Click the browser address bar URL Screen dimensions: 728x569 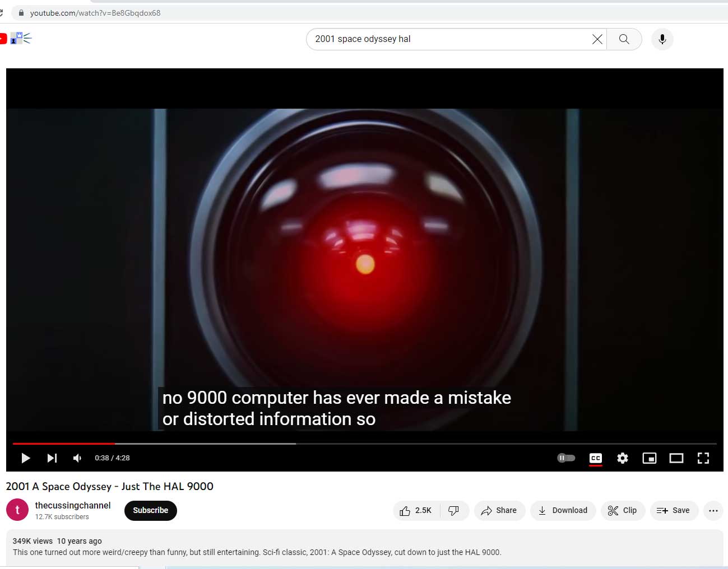click(95, 13)
